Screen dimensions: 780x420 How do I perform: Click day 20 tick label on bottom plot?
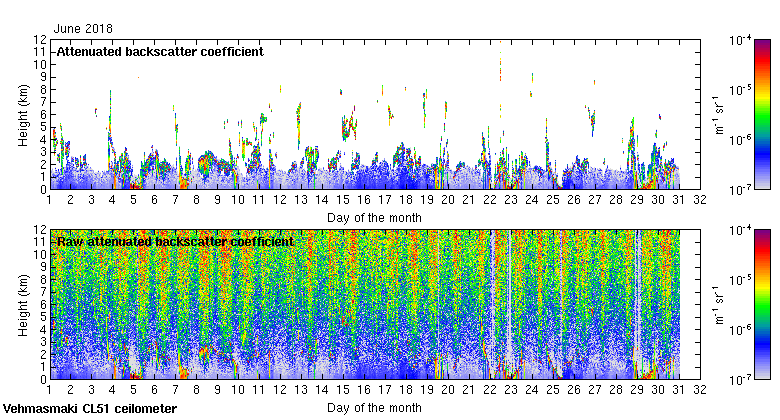[448, 390]
